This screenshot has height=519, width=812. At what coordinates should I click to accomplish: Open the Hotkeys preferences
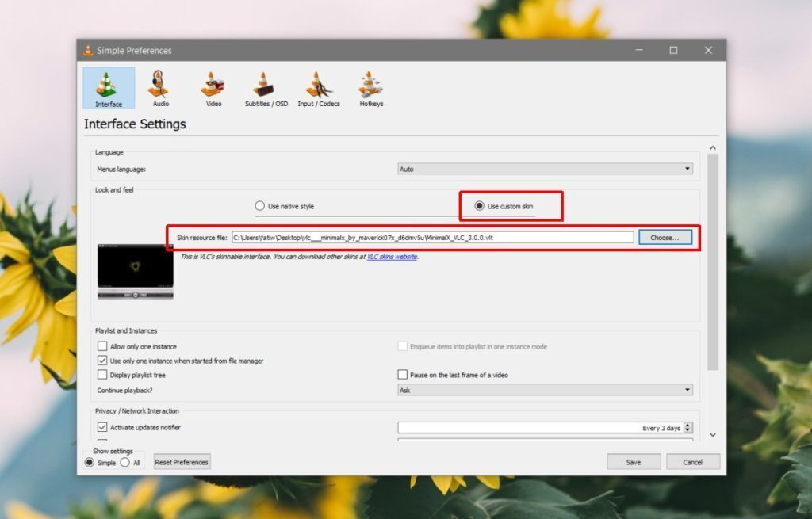coord(370,87)
